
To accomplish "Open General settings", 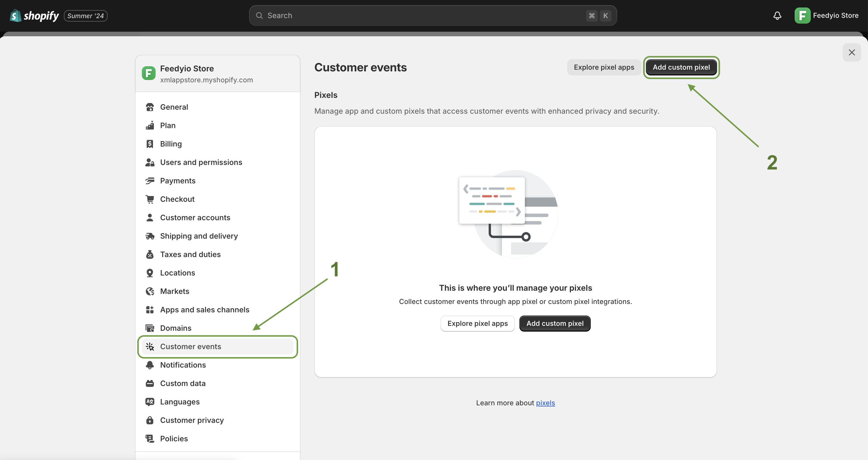I will click(218, 107).
